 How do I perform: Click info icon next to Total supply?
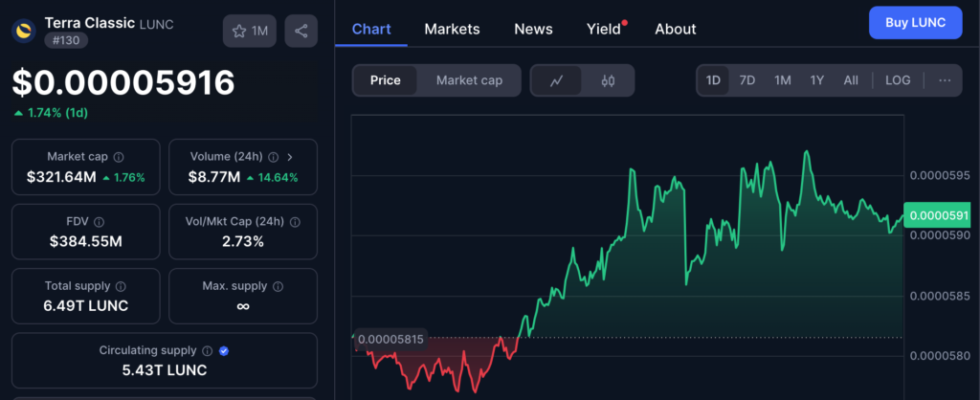(120, 286)
